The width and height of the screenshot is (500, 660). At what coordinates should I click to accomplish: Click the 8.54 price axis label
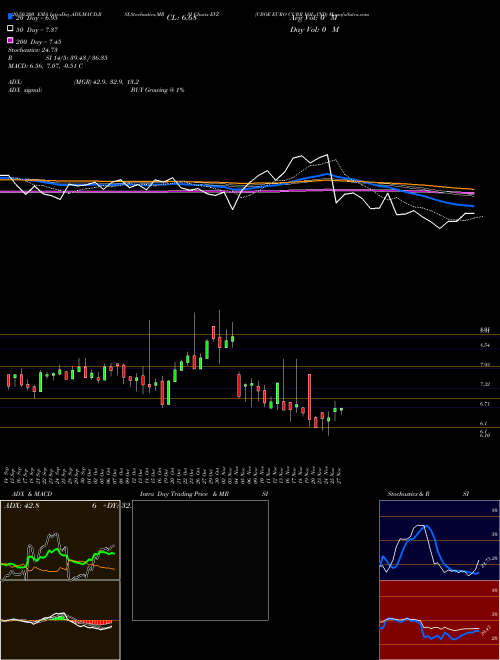coord(485,345)
